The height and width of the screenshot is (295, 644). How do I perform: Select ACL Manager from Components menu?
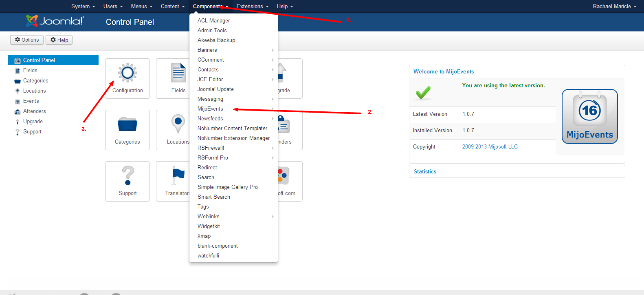coord(233,21)
